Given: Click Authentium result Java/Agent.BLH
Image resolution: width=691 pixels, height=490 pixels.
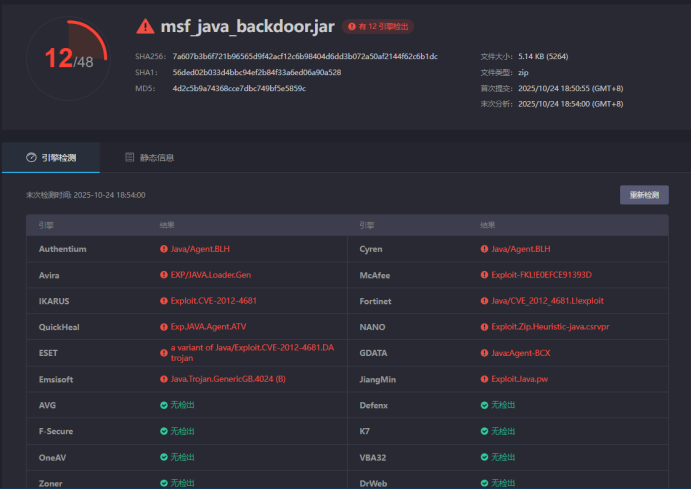Looking at the screenshot, I should [200, 249].
